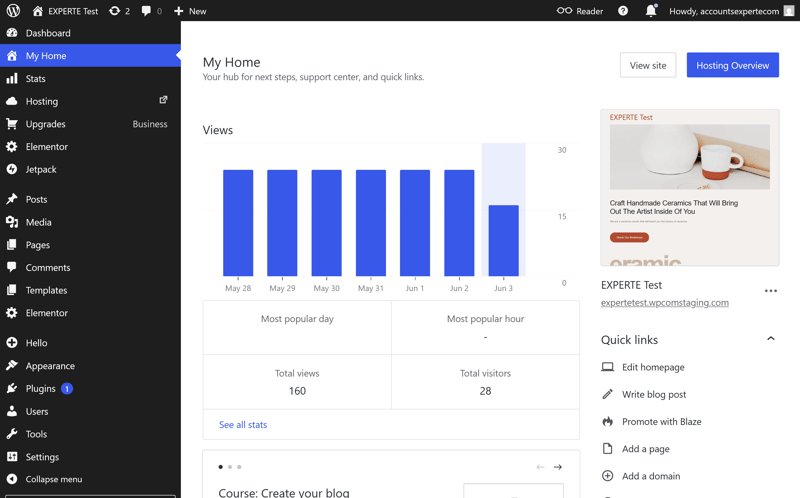
Task: Click the May 28 bar in Views chart
Action: pos(238,223)
